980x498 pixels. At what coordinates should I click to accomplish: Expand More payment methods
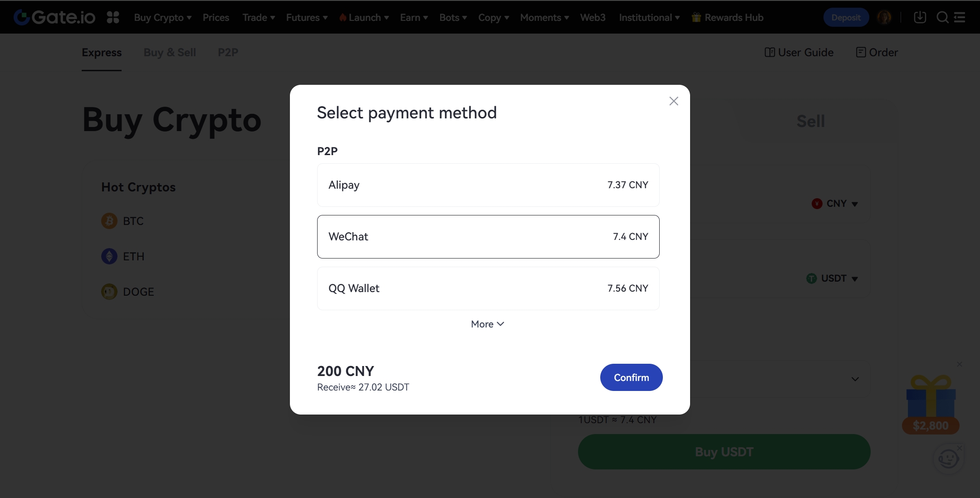(487, 324)
